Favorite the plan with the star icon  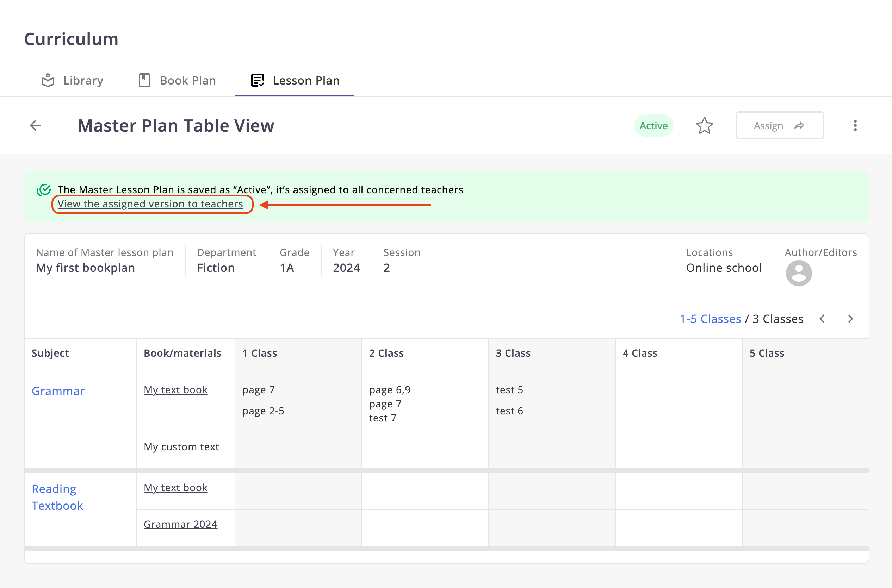[704, 126]
